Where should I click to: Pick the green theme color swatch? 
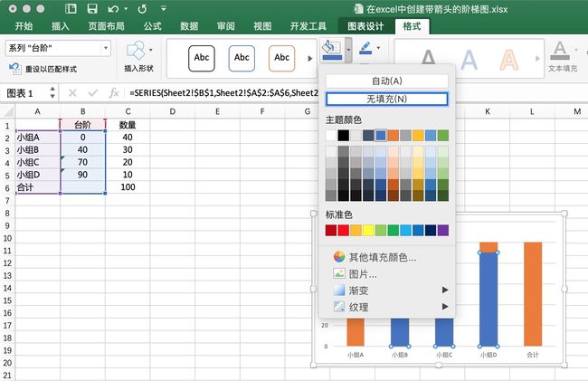click(443, 136)
